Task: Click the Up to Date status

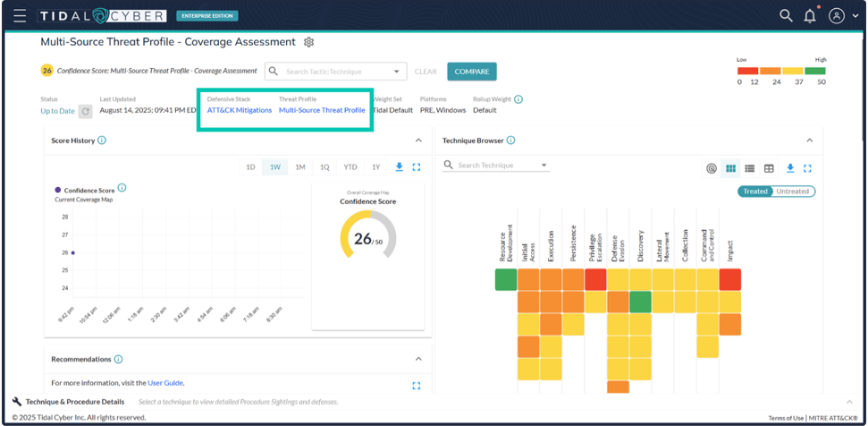Action: [x=57, y=111]
